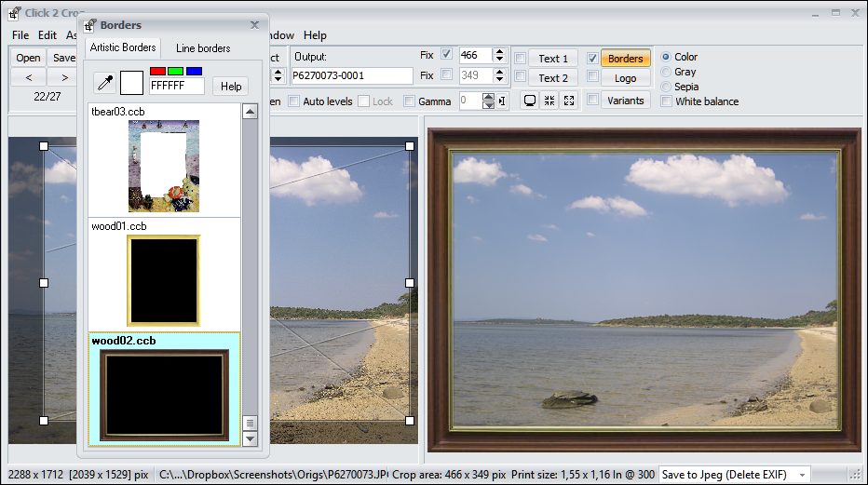Toggle the Fix checkbox next to 349
The height and width of the screenshot is (485, 868).
pyautogui.click(x=446, y=74)
